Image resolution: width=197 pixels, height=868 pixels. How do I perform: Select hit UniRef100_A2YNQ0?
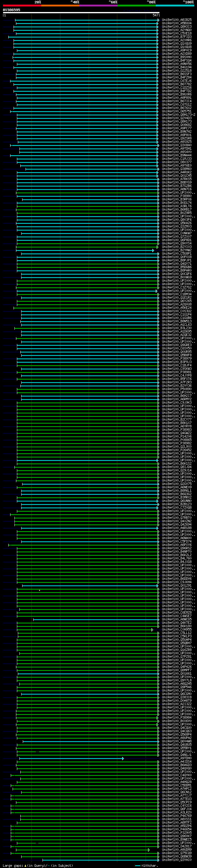pos(176,30)
